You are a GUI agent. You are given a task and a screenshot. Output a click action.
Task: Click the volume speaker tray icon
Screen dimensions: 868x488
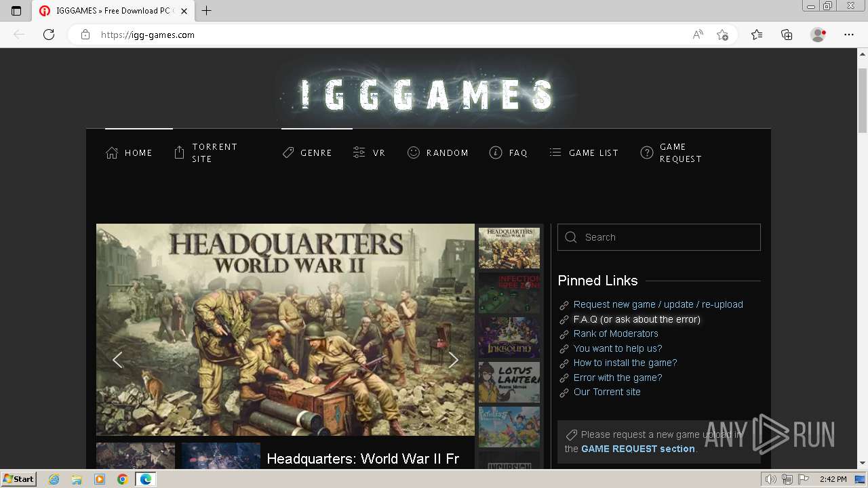point(772,479)
